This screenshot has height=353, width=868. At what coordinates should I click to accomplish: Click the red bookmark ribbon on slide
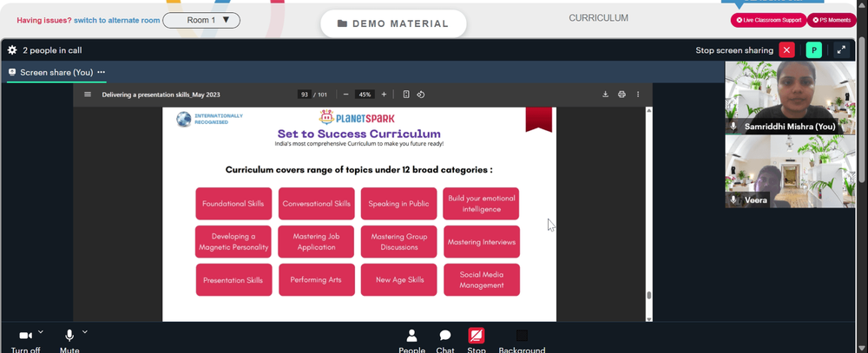coord(539,120)
